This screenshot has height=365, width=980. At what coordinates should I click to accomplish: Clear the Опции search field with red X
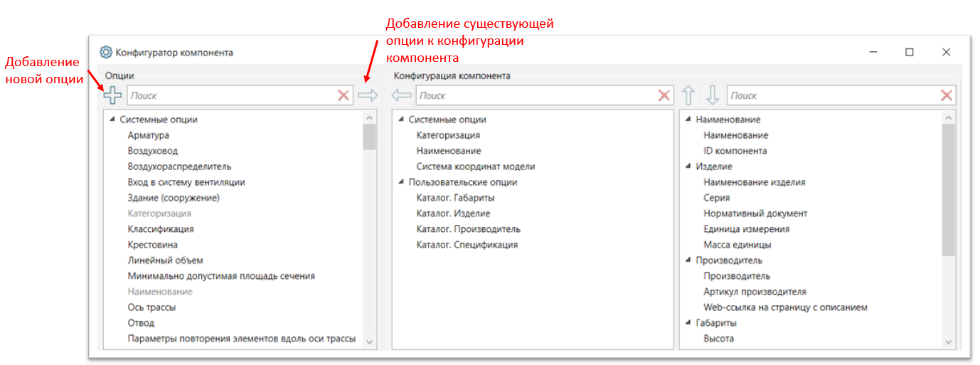tap(343, 95)
